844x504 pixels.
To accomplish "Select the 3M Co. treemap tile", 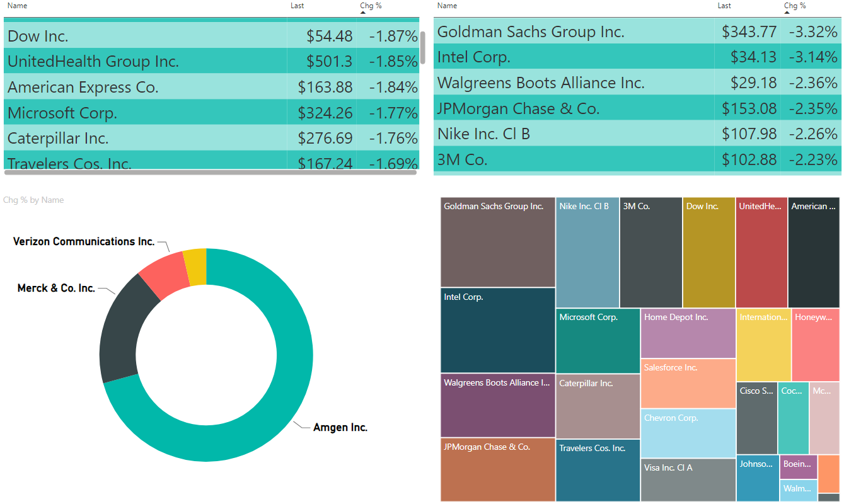I will (651, 253).
